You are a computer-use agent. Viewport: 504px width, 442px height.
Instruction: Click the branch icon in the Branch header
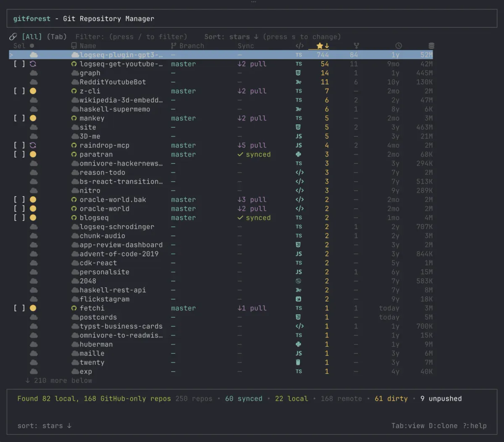(x=173, y=46)
